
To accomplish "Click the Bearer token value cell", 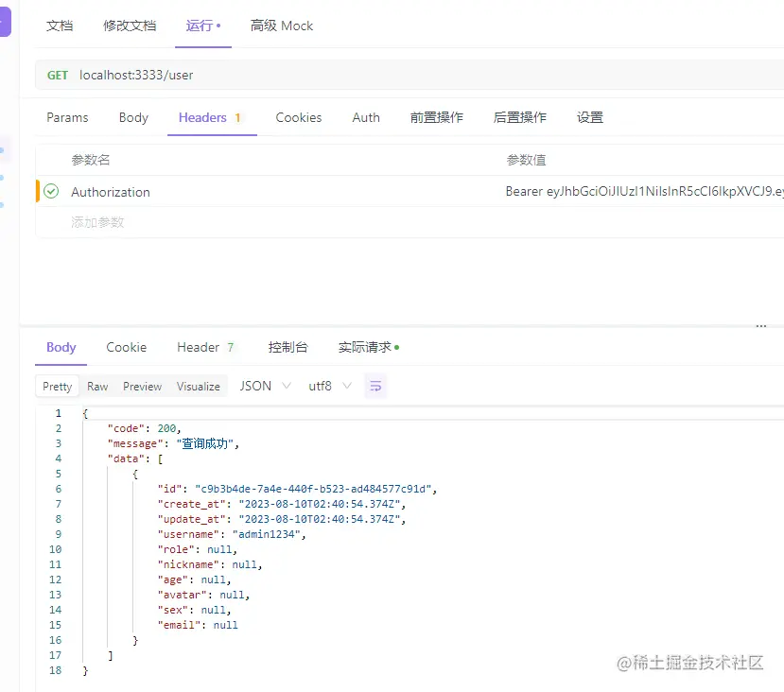I will (x=644, y=191).
